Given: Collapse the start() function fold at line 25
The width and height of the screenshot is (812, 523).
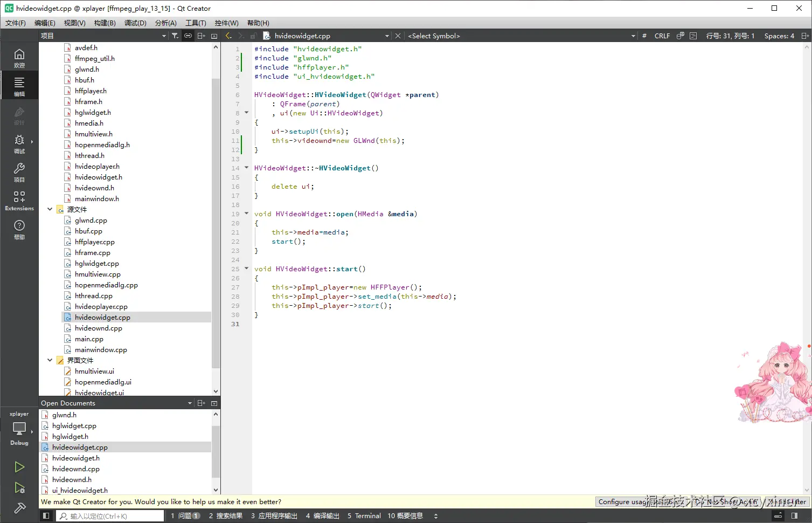Looking at the screenshot, I should pos(247,269).
